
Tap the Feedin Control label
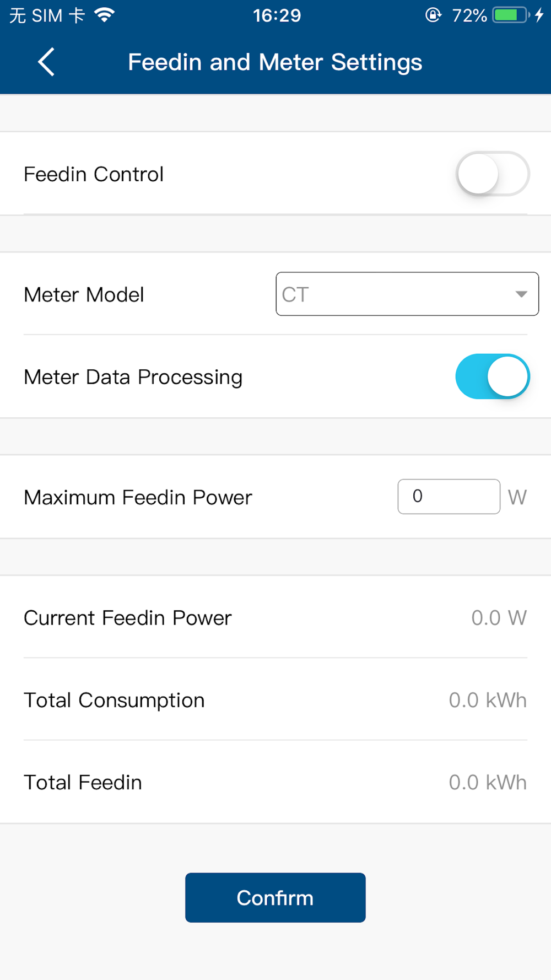(94, 174)
